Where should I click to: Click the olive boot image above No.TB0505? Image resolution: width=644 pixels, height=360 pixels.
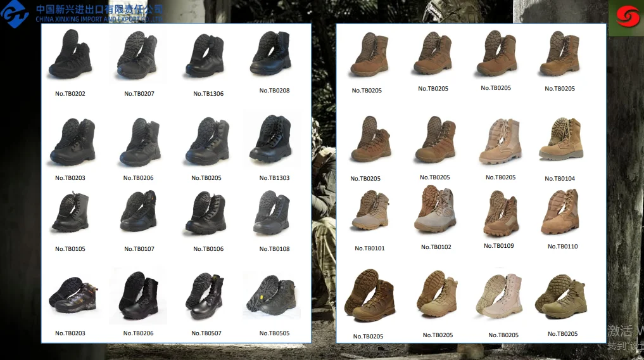[x=274, y=295]
